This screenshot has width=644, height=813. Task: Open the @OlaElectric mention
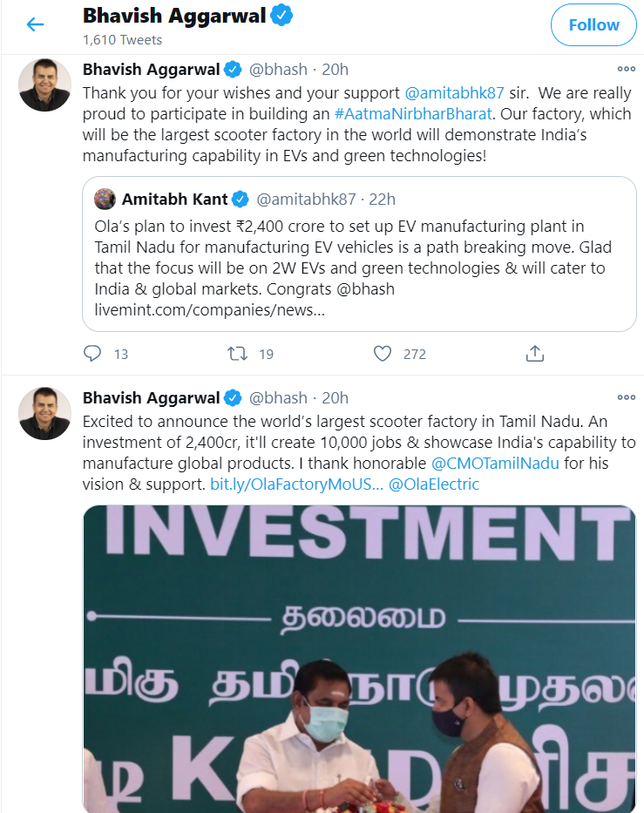pos(433,484)
